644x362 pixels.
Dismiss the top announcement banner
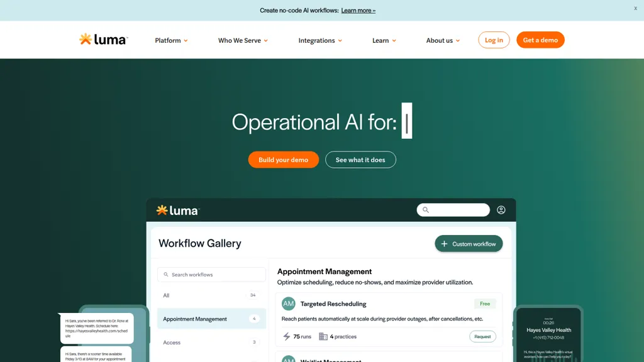[x=635, y=8]
